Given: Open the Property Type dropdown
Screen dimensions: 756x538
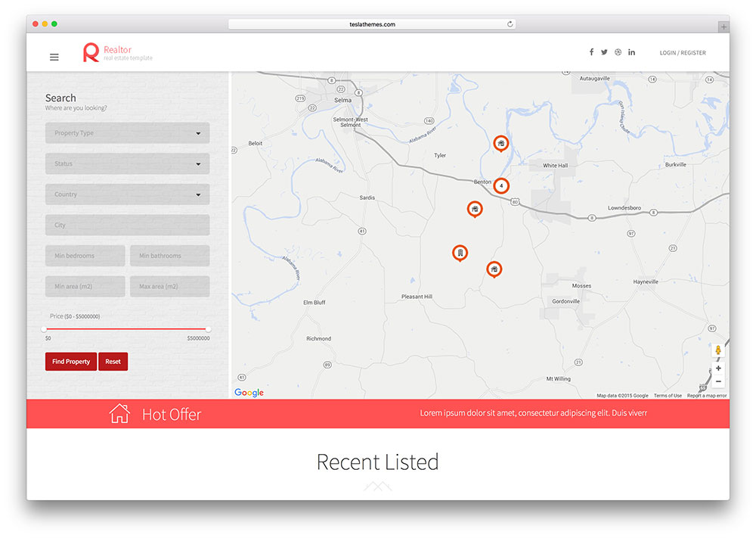Looking at the screenshot, I should [127, 133].
